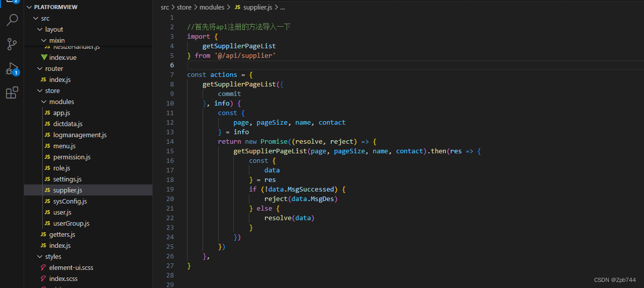This screenshot has height=288, width=644.
Task: Click src in the breadcrumb
Action: pyautogui.click(x=165, y=7)
